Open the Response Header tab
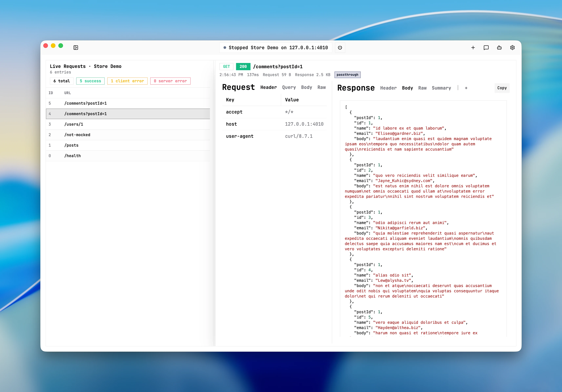Viewport: 562px width, 392px height. [388, 88]
